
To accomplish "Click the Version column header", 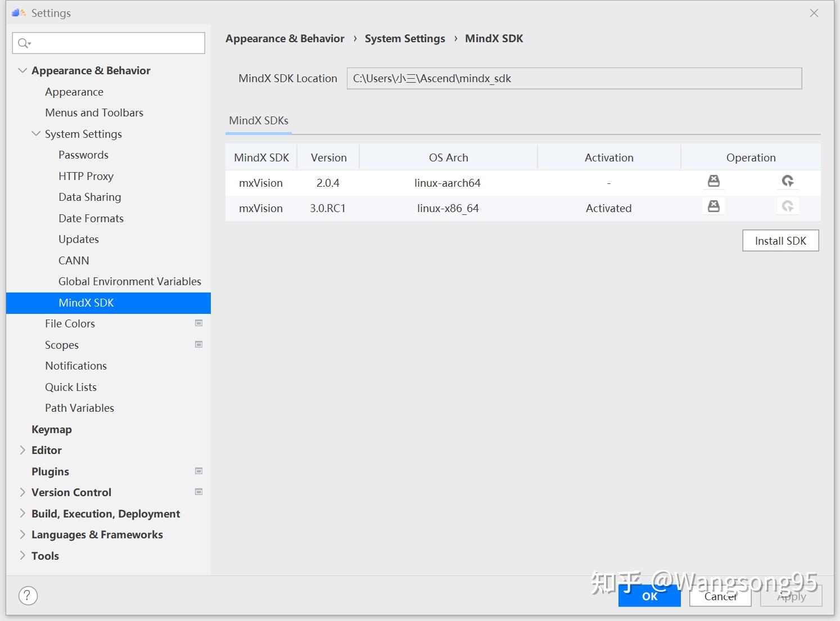I will [x=328, y=157].
